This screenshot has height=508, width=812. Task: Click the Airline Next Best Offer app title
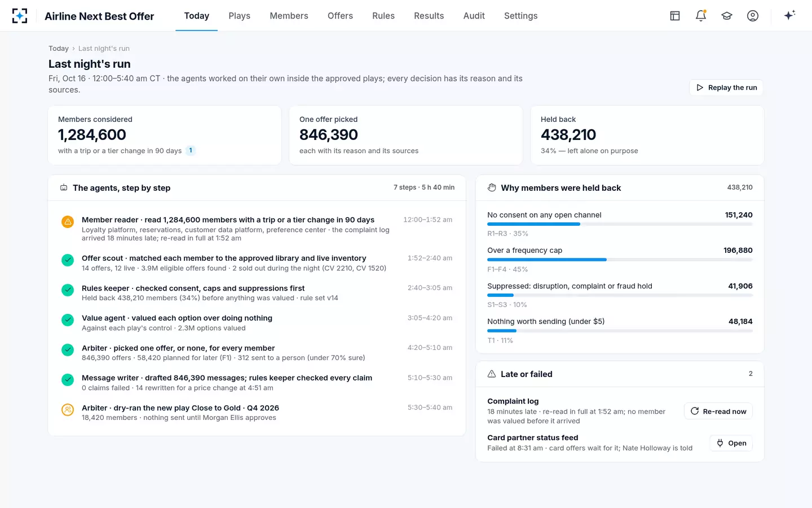point(99,16)
